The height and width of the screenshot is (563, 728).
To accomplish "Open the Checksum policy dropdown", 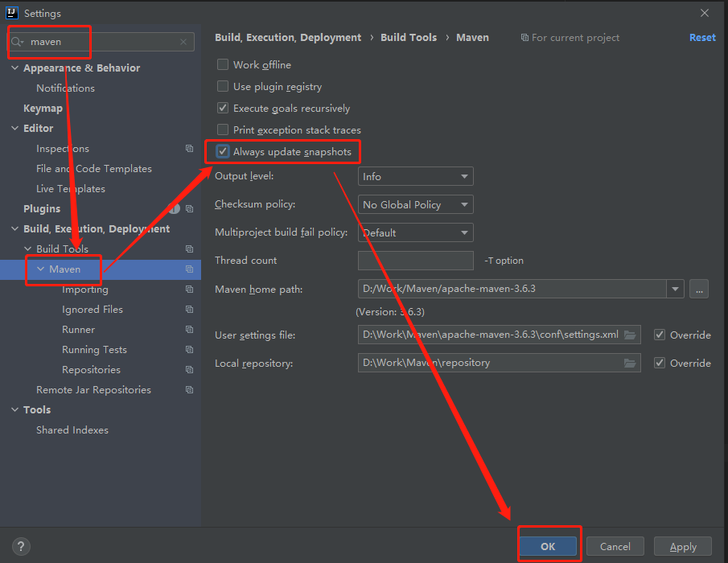I will (x=415, y=203).
